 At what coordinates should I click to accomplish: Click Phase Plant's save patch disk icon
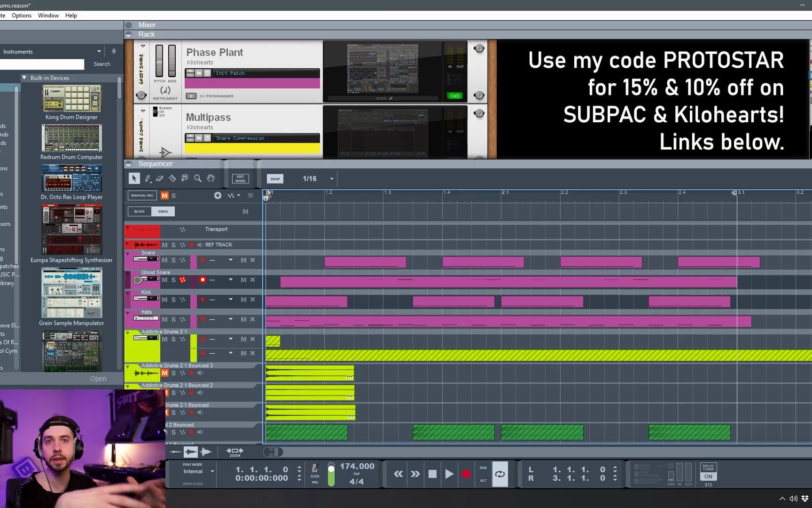coord(207,73)
